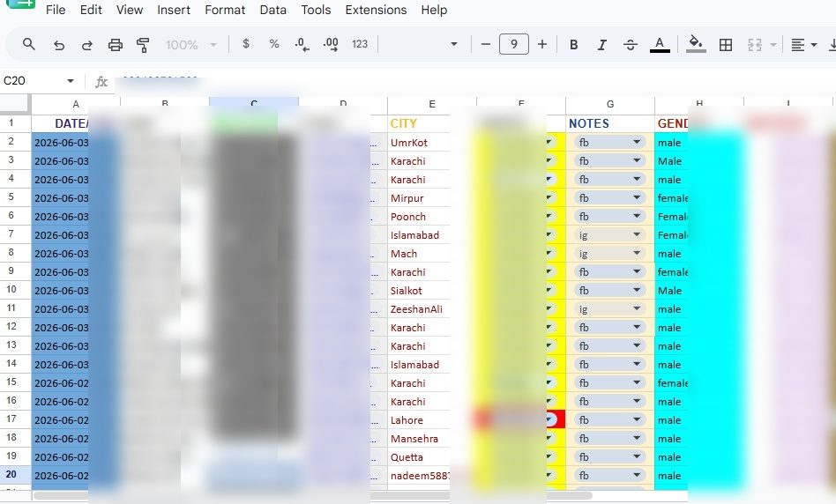Open the name box dropdown arrow
Screen dimensions: 836x504
tap(71, 81)
